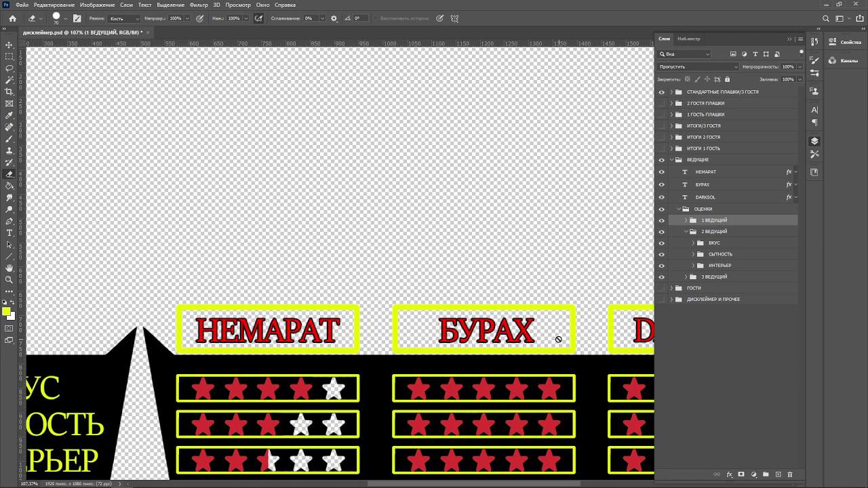This screenshot has height=488, width=868.
Task: Select the Hand tool
Action: coord(9,268)
